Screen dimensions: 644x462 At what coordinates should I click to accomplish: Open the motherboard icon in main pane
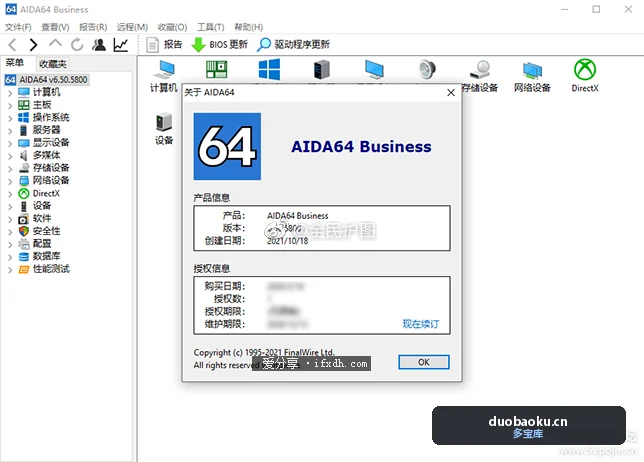(x=216, y=69)
